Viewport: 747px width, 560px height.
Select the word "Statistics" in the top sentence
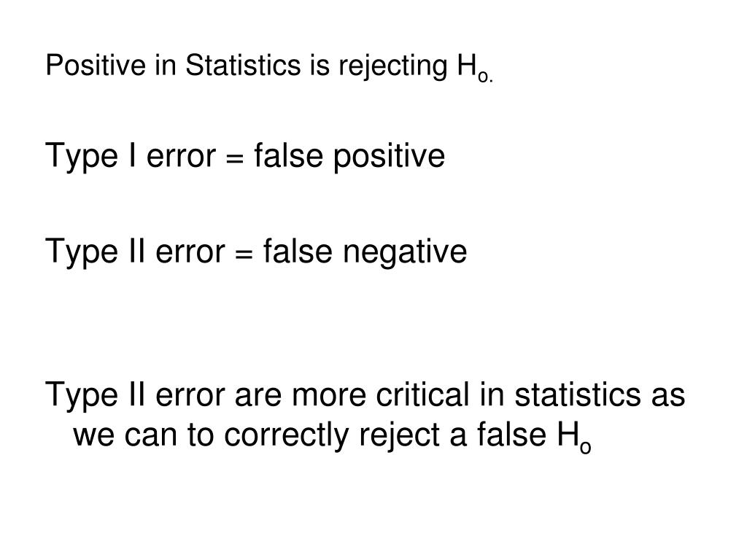[243, 65]
